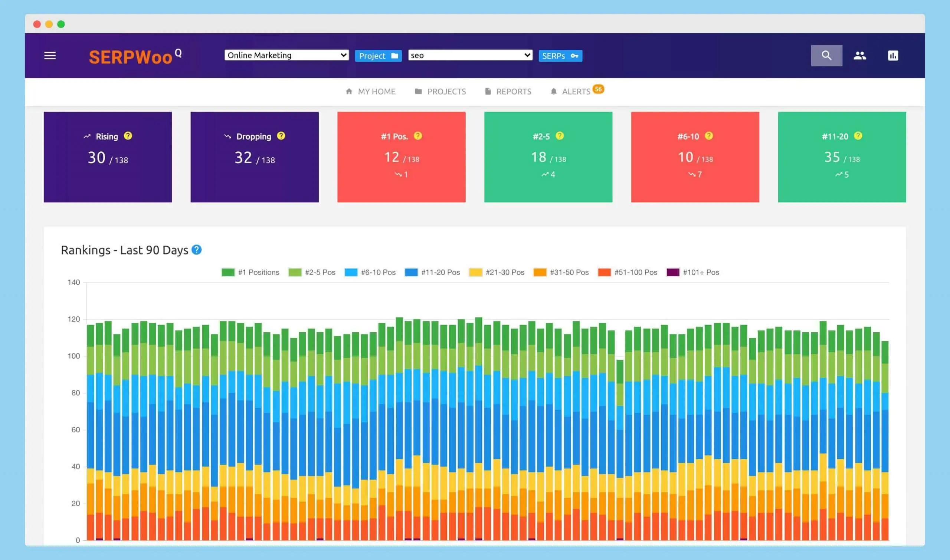The image size is (950, 560).
Task: Open the help icon on the Rising card
Action: coord(128,136)
